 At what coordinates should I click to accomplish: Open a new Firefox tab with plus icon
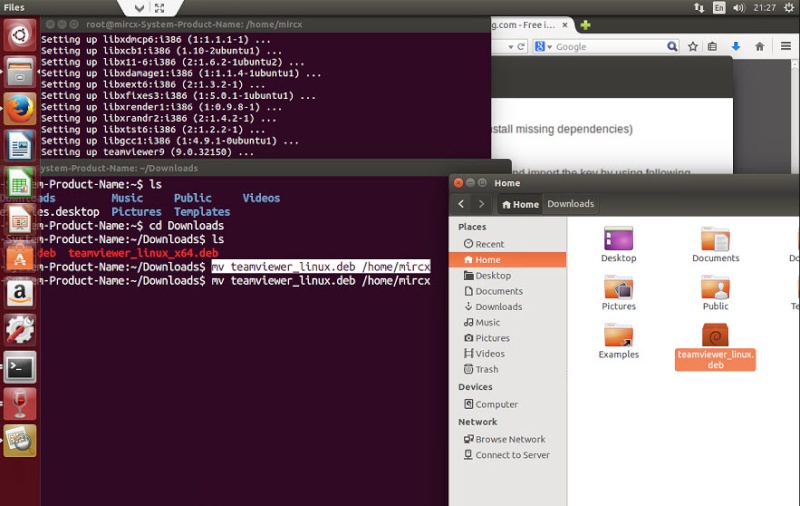click(585, 24)
